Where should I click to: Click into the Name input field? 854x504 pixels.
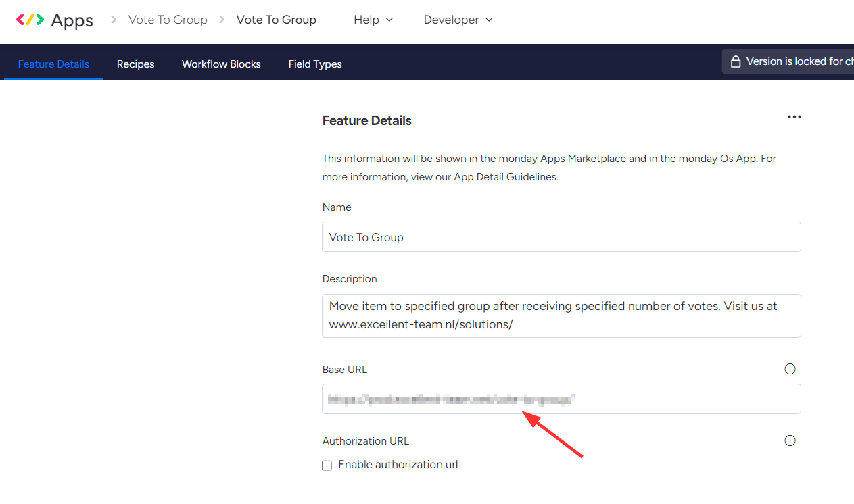tap(561, 237)
